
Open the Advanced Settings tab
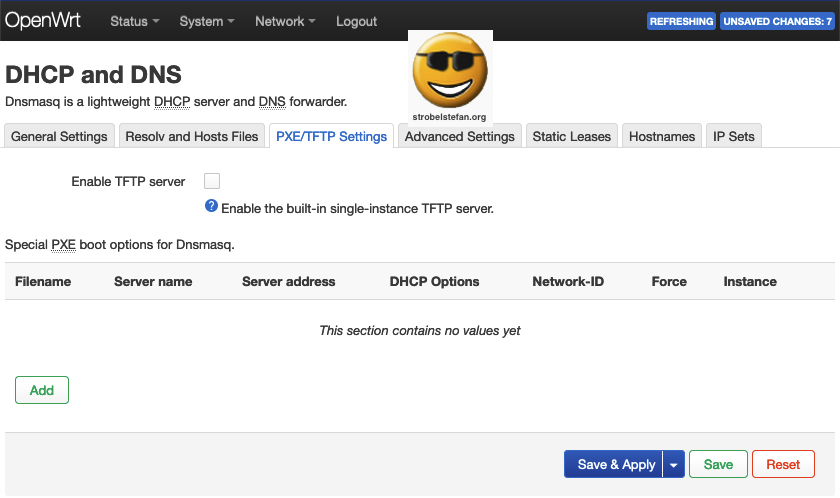pyautogui.click(x=460, y=136)
